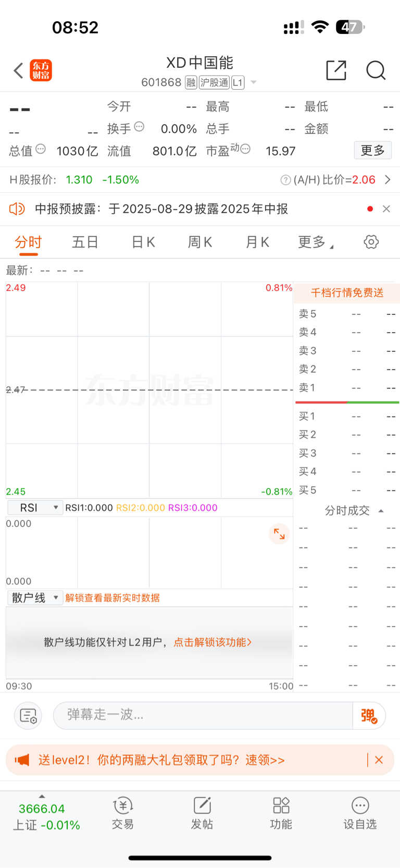400x868 pixels.
Task: Open the 东方财富 logo home icon
Action: coord(41,70)
